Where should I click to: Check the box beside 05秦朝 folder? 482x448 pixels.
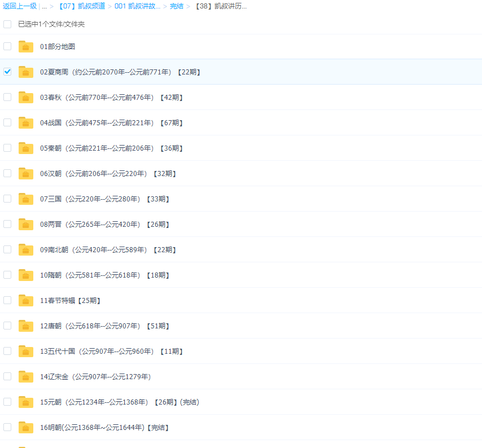[7, 148]
